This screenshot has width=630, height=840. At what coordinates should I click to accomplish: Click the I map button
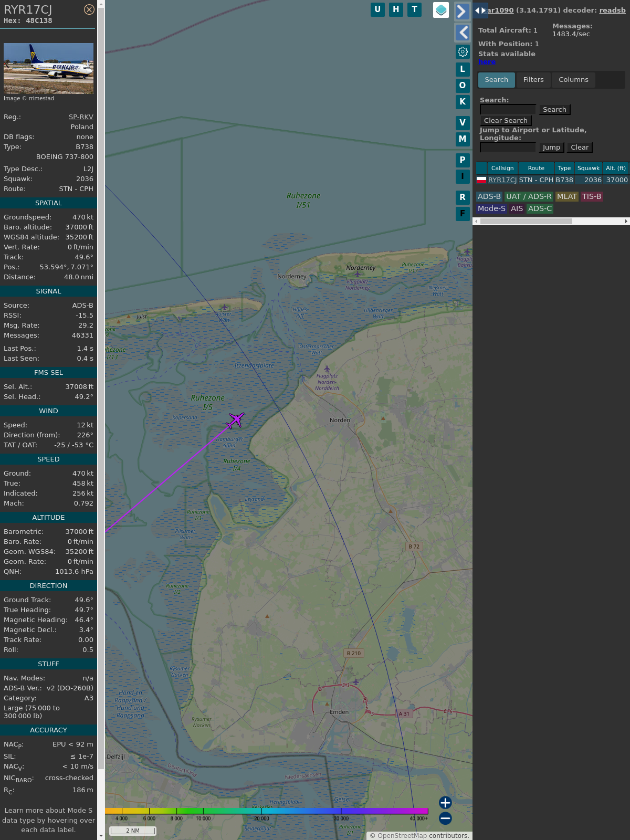click(463, 176)
